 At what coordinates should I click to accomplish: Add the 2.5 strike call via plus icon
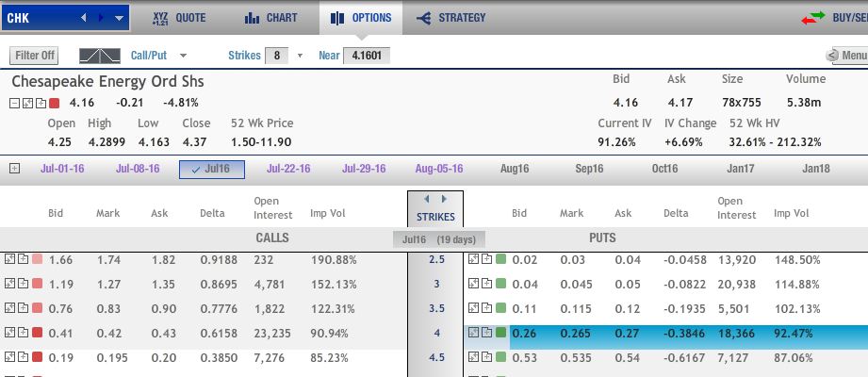pos(23,259)
